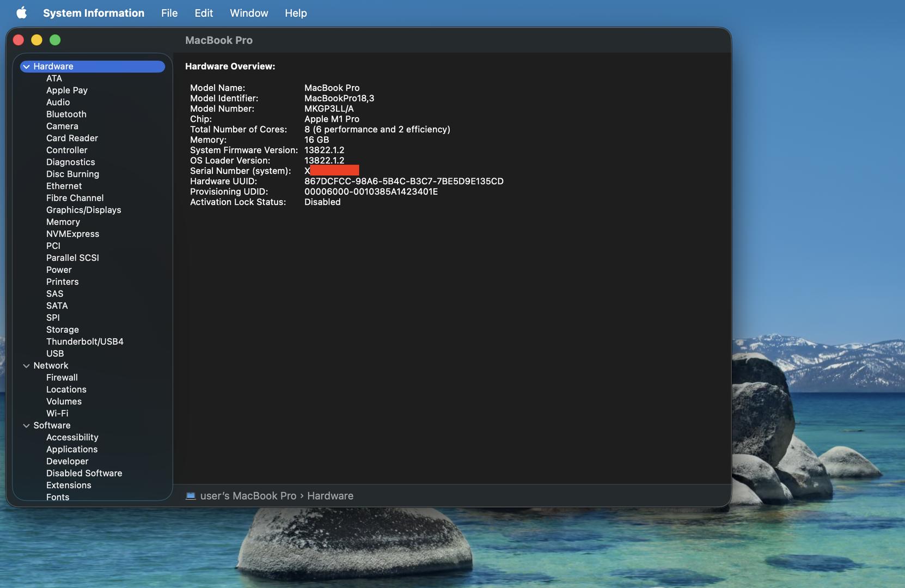Click the laptop icon in path bar
Viewport: 905px width, 588px height.
coord(191,496)
